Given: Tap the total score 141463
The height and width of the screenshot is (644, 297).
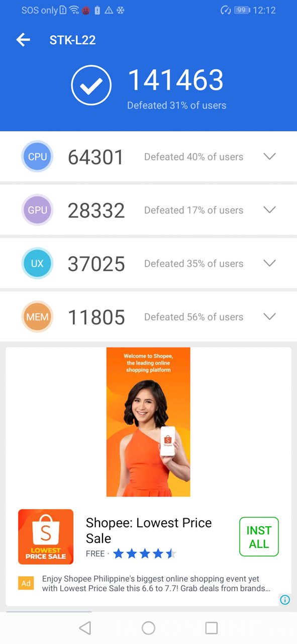Looking at the screenshot, I should click(176, 80).
